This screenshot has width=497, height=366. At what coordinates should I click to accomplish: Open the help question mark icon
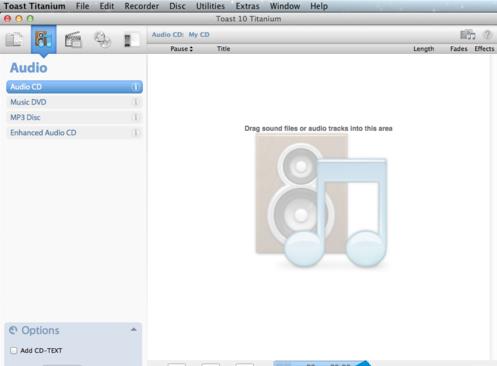[x=487, y=35]
